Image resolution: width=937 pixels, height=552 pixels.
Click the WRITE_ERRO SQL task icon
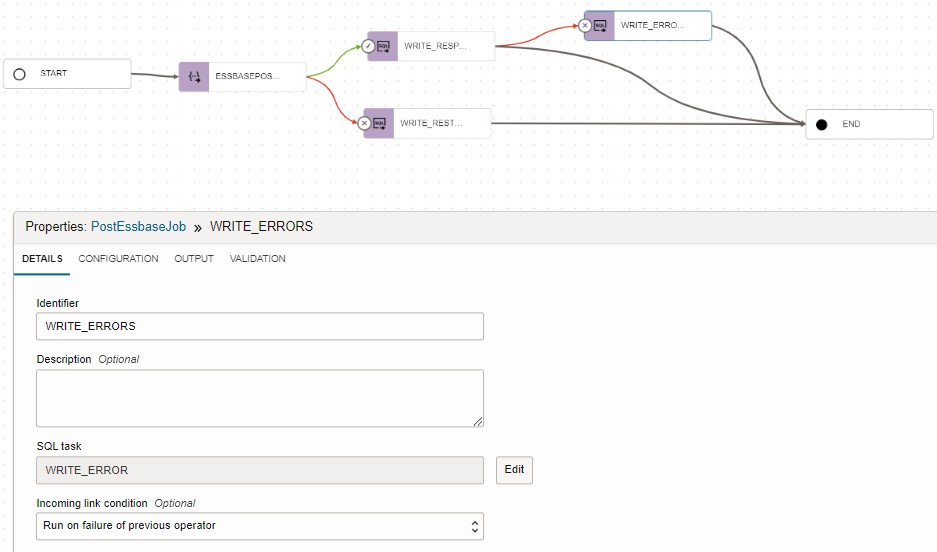[x=600, y=25]
